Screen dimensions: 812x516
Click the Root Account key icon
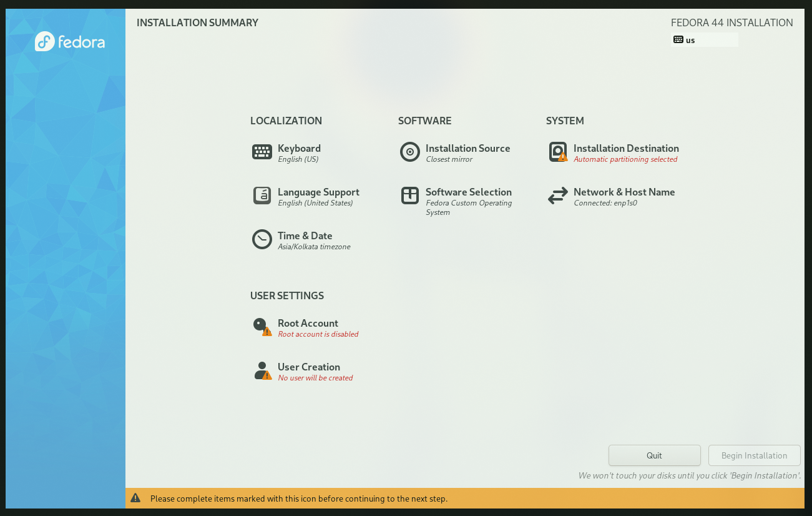coord(262,327)
